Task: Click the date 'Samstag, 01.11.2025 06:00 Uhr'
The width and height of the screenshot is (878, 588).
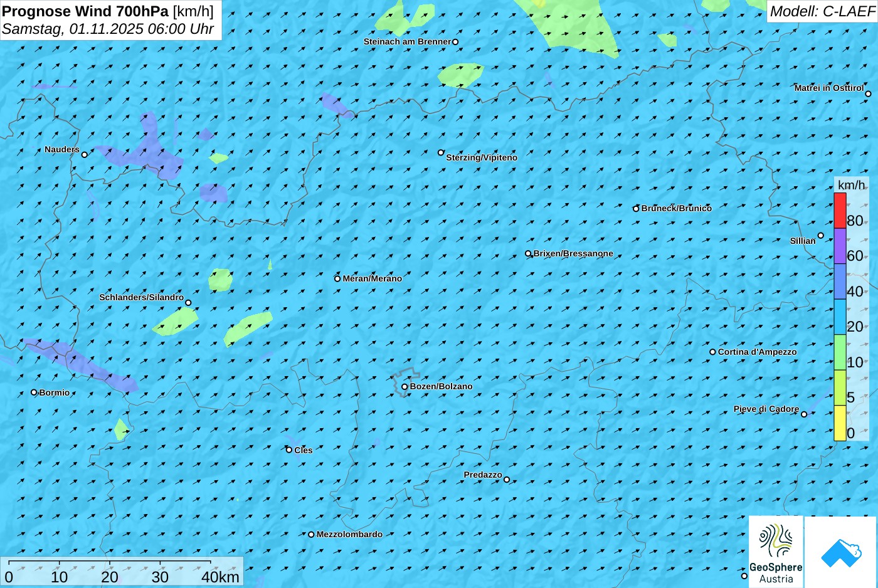Action: coord(108,29)
